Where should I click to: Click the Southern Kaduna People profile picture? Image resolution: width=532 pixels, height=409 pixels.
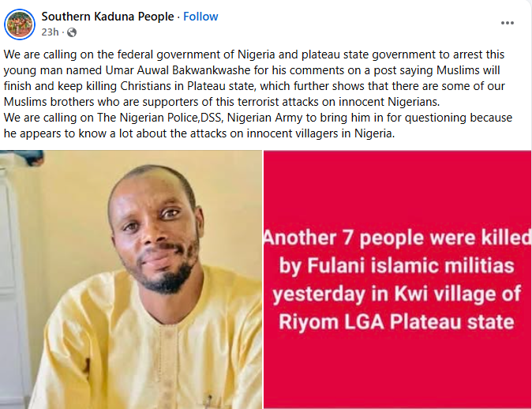20,24
